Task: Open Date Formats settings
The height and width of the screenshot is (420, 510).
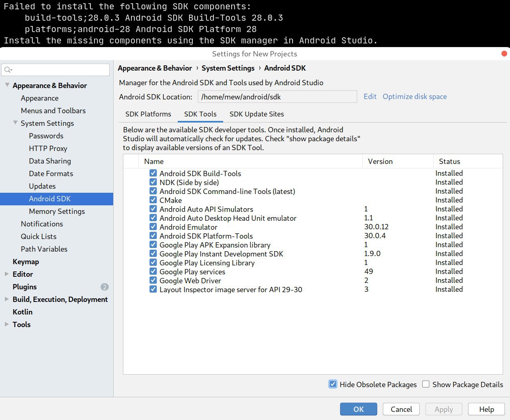Action: tap(51, 173)
